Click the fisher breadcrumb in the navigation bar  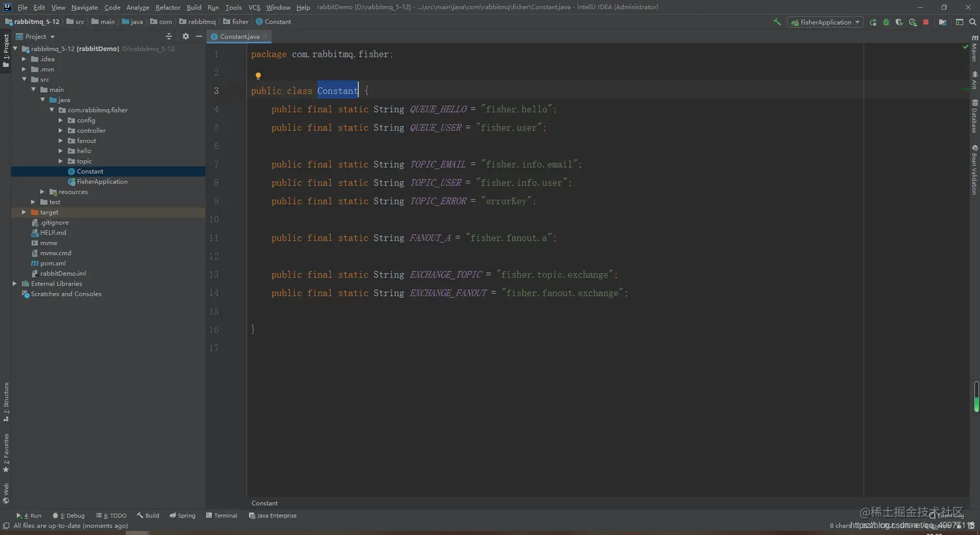(236, 21)
